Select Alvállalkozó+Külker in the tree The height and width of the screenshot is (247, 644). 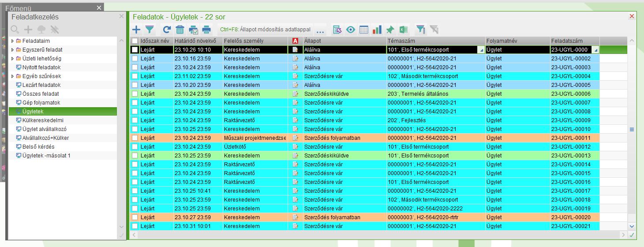click(45, 138)
